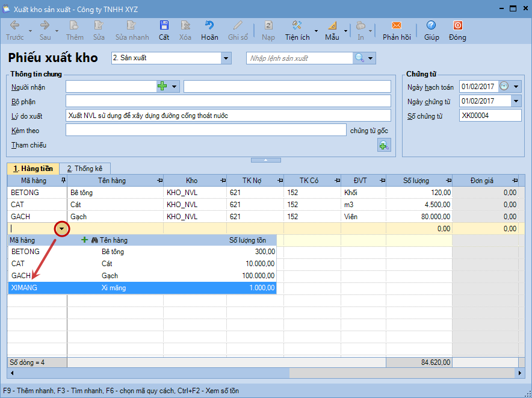Image resolution: width=532 pixels, height=398 pixels.
Task: Open the Mã hàng dropdown arrow in grid
Action: [62, 229]
